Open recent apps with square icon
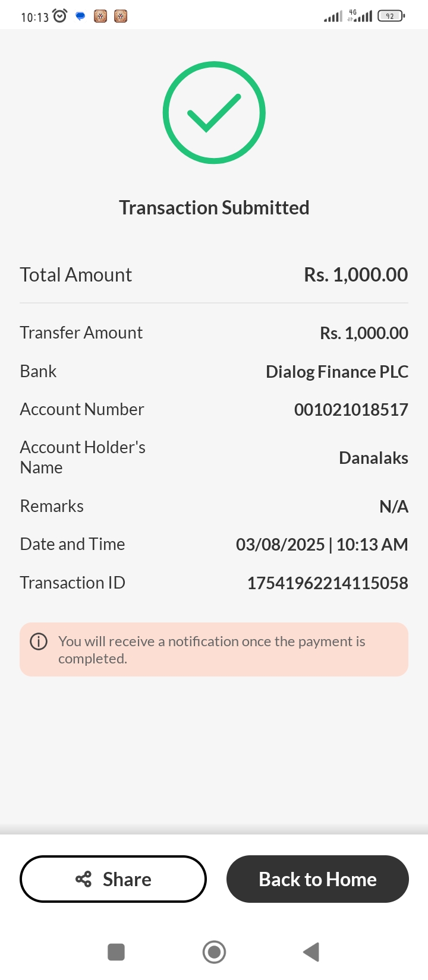Viewport: 428px width, 980px height. [116, 952]
